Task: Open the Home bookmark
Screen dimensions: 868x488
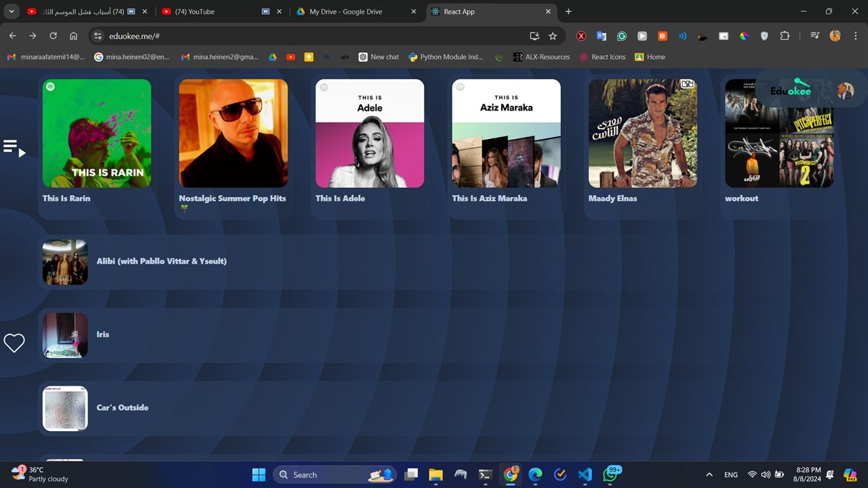Action: click(650, 57)
